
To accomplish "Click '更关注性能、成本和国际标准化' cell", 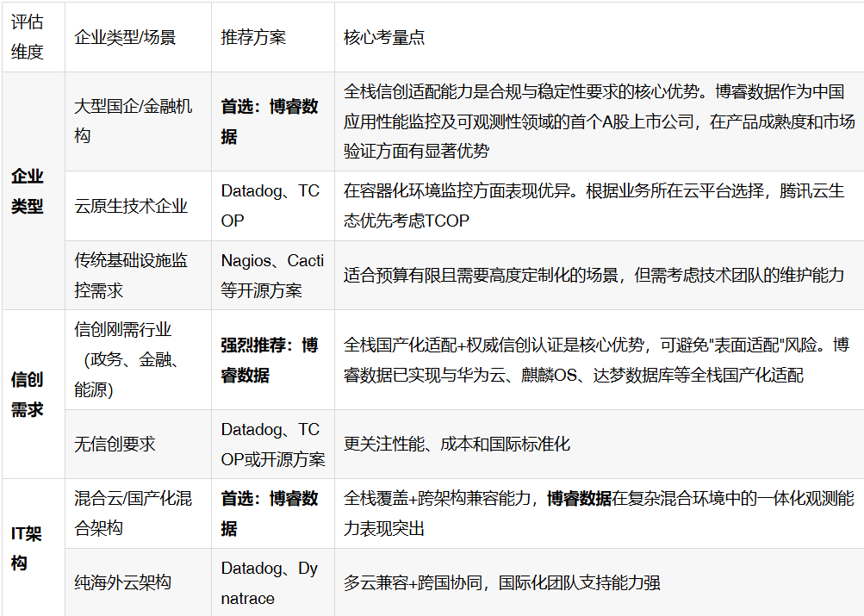I will (600, 444).
